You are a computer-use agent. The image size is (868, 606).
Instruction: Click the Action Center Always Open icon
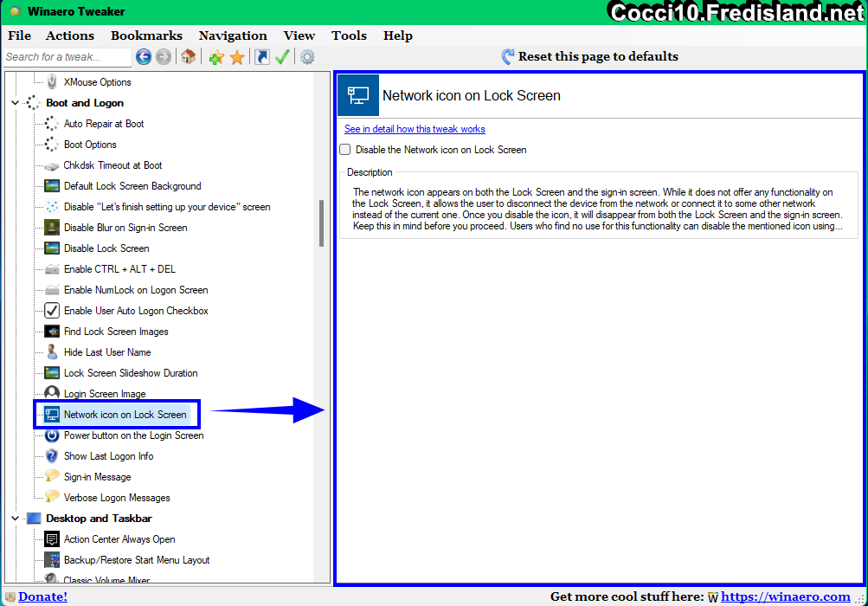(x=51, y=539)
